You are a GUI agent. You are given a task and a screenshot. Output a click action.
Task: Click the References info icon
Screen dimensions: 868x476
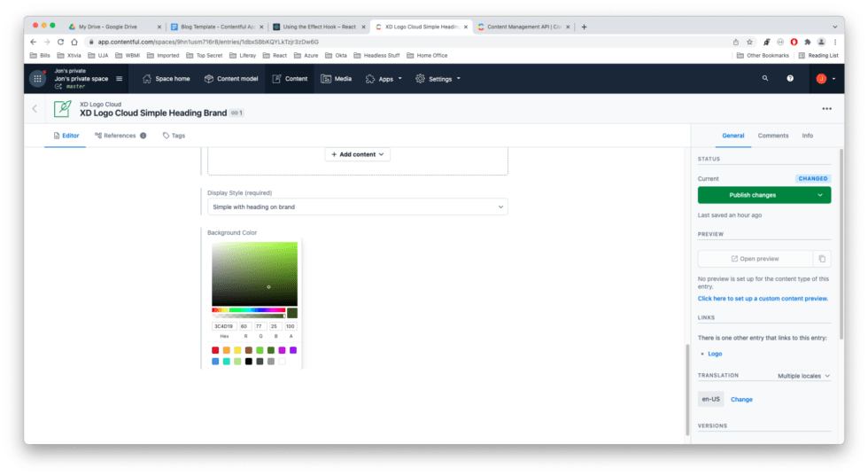tap(143, 136)
